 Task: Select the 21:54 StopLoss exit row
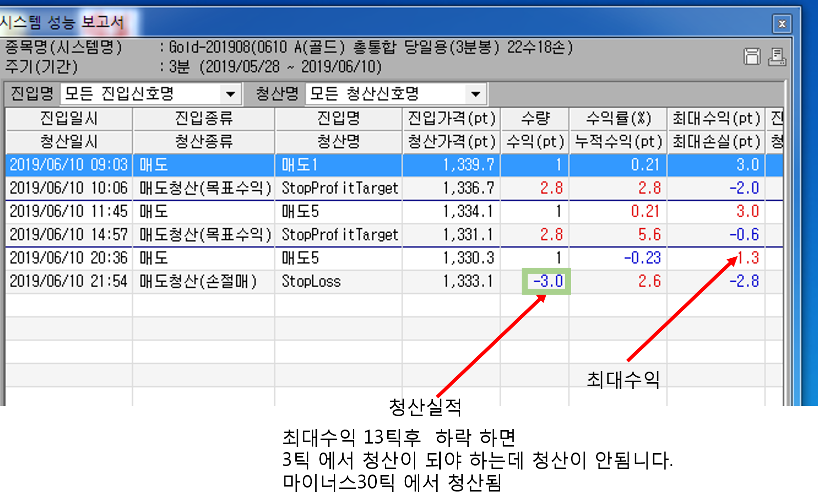[394, 281]
